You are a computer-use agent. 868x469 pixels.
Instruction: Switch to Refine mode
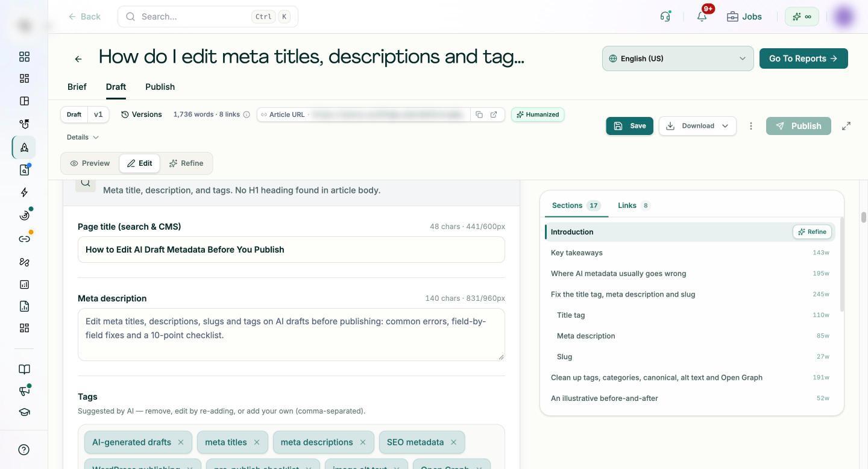[x=186, y=163]
